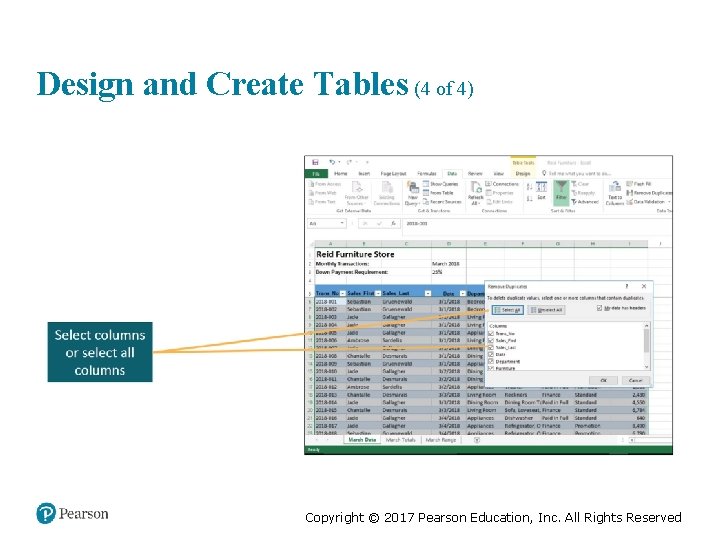Click the From Table icon

click(x=426, y=193)
